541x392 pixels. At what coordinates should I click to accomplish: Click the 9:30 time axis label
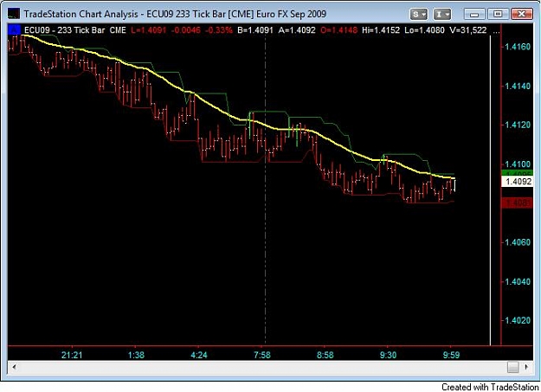388,355
